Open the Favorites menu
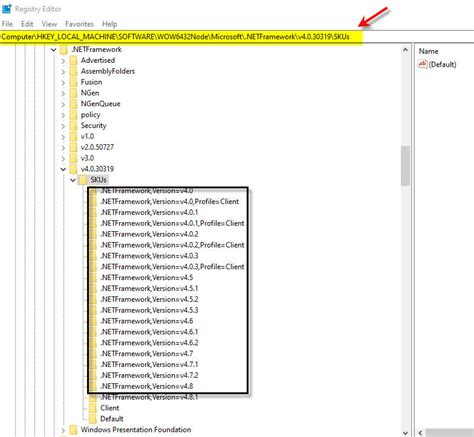 pyautogui.click(x=79, y=24)
